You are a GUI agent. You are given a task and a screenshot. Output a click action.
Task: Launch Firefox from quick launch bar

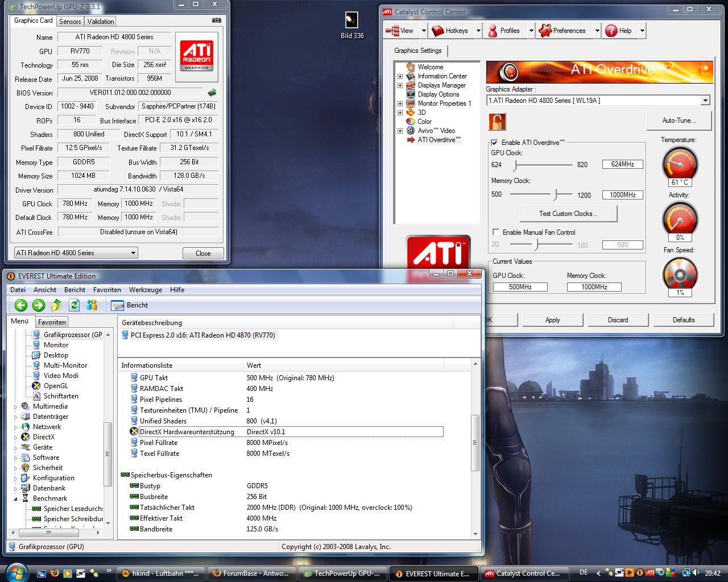[x=55, y=573]
